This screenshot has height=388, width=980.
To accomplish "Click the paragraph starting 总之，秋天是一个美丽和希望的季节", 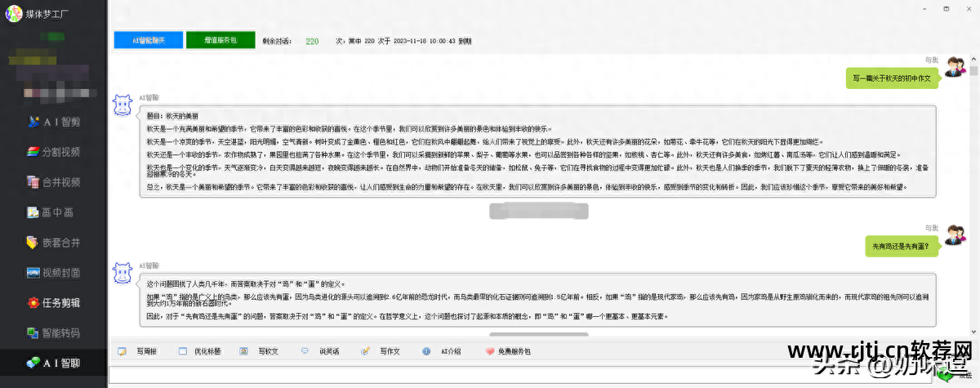I will tap(528, 187).
